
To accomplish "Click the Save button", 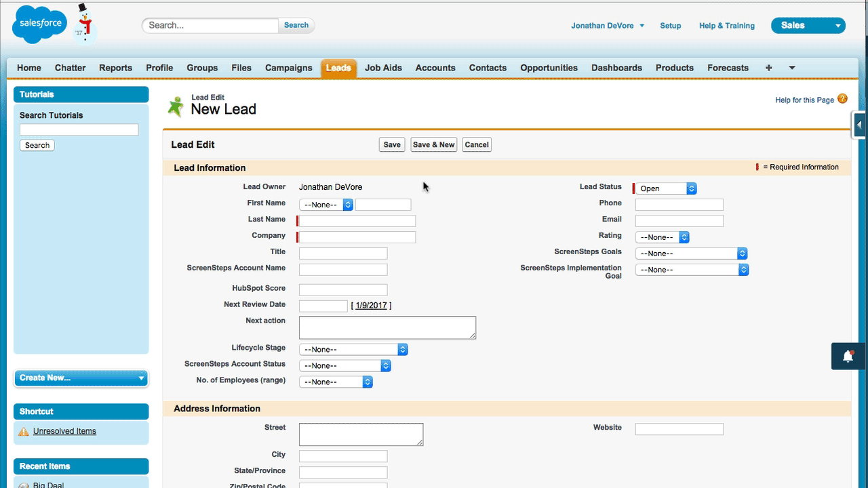I will point(392,144).
